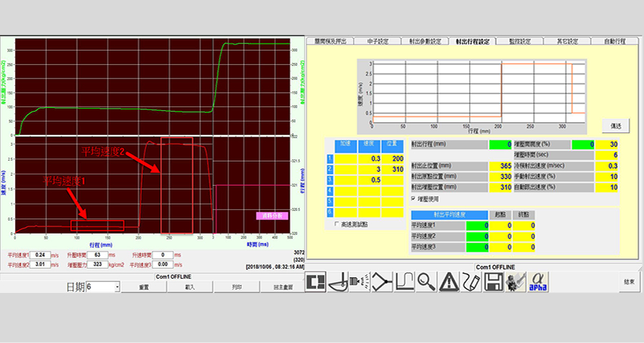Image resolution: width=644 pixels, height=343 pixels.
Task: Open the 監控設定 tab
Action: [x=520, y=41]
